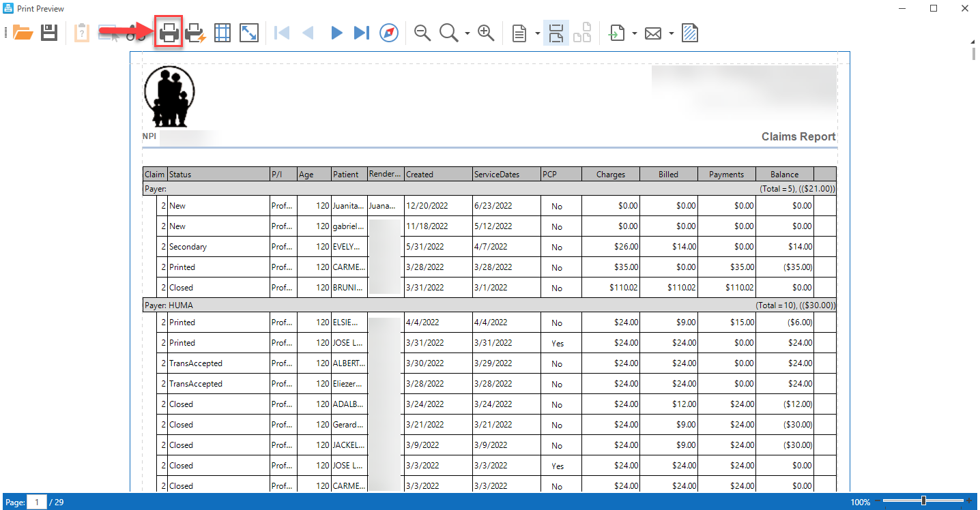The image size is (980, 510).
Task: Click the status bar zoom slider handle
Action: [923, 501]
